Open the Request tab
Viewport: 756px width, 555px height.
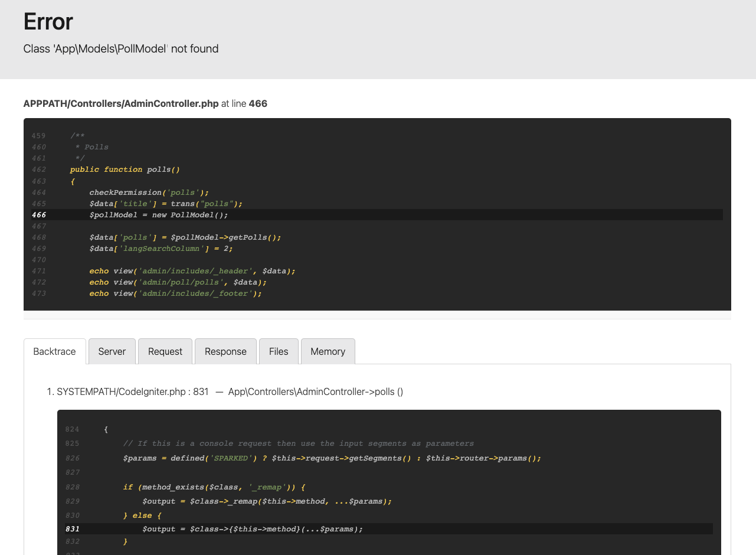[x=165, y=351]
